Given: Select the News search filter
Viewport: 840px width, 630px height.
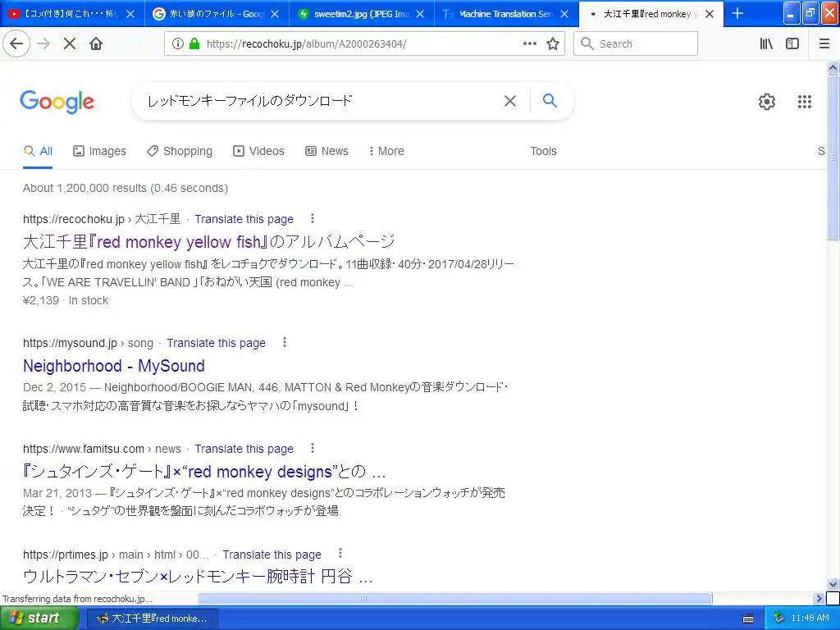Looking at the screenshot, I should pos(326,151).
